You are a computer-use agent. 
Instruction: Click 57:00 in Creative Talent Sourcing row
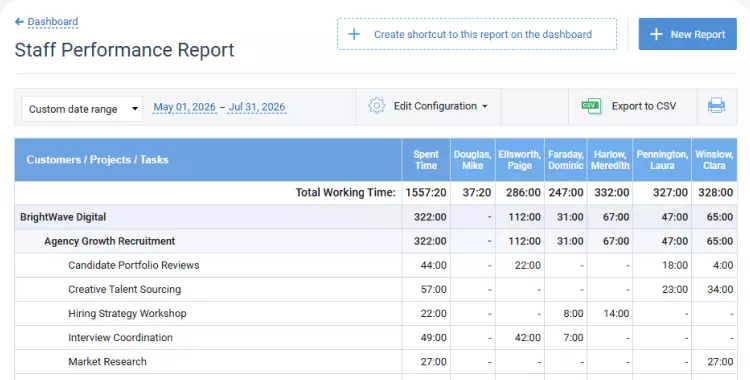coord(433,289)
